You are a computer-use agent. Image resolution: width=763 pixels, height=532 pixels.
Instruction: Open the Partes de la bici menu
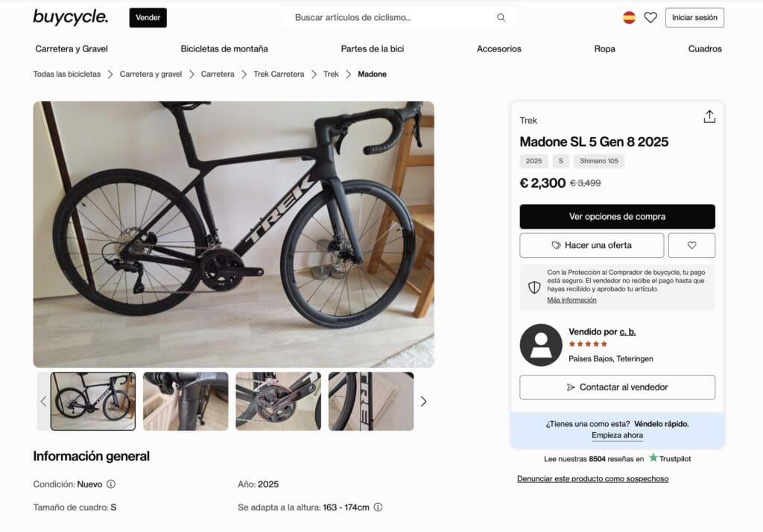(373, 49)
